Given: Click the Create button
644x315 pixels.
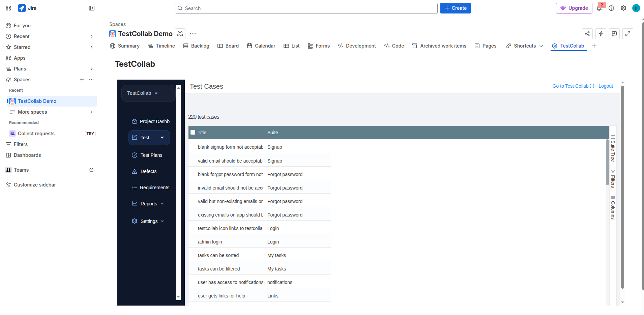Looking at the screenshot, I should click(x=456, y=8).
